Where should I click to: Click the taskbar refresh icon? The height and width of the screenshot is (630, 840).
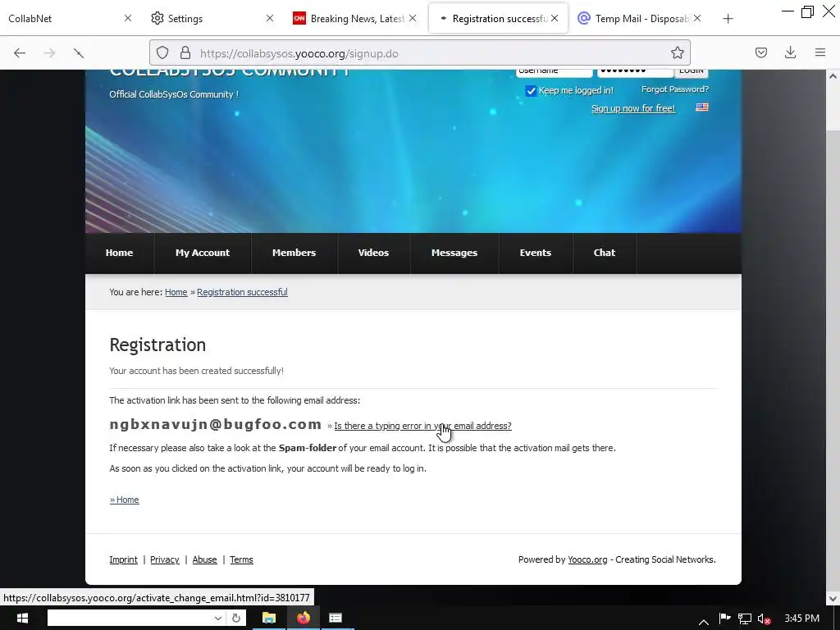pos(236,618)
